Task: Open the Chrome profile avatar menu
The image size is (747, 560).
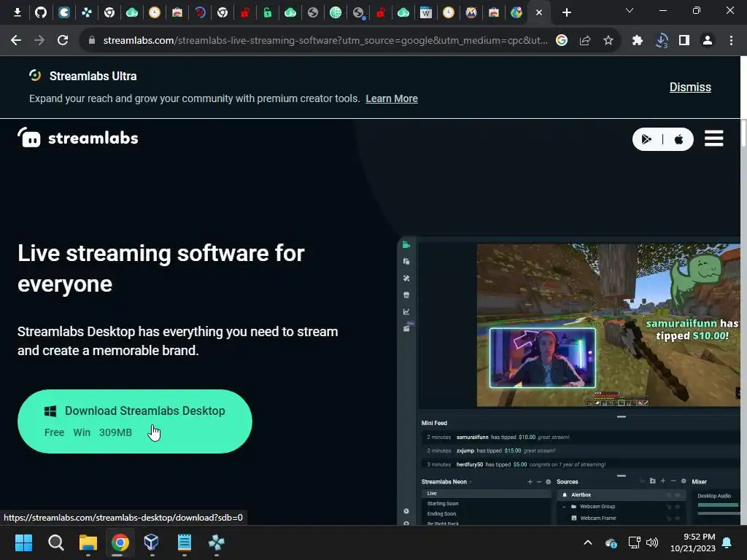Action: (708, 41)
